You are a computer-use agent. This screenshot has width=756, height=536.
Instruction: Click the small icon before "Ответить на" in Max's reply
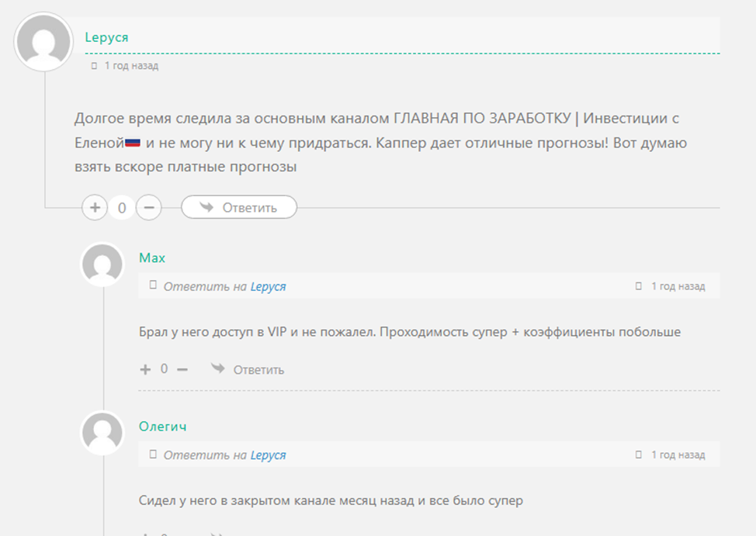153,286
